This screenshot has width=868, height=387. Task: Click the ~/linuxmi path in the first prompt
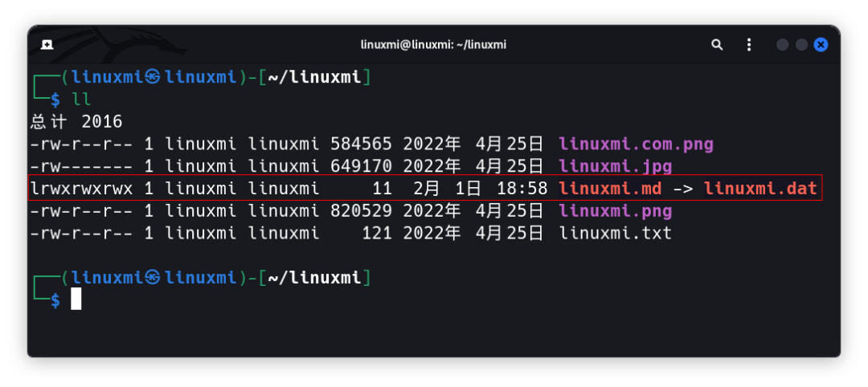[x=314, y=77]
